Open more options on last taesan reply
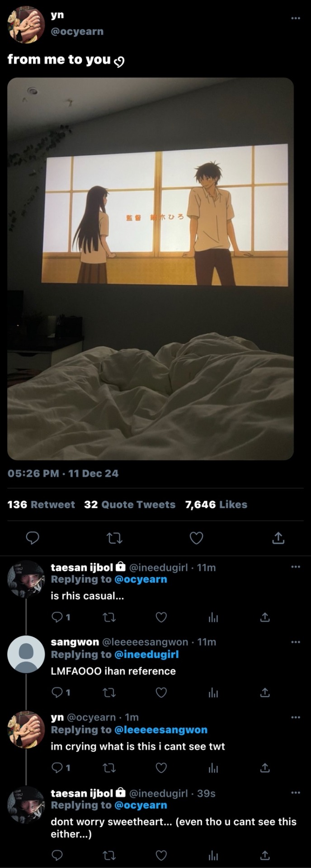 click(x=295, y=793)
